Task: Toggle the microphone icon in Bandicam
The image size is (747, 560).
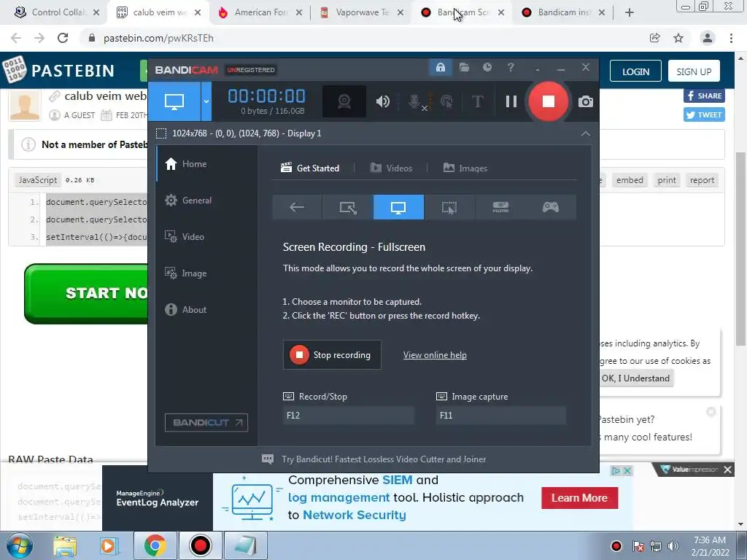Action: pos(415,101)
